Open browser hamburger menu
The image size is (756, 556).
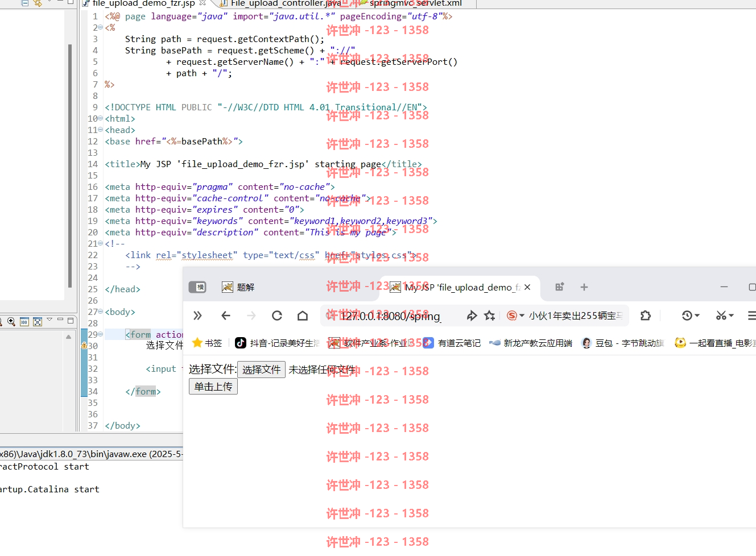[751, 316]
